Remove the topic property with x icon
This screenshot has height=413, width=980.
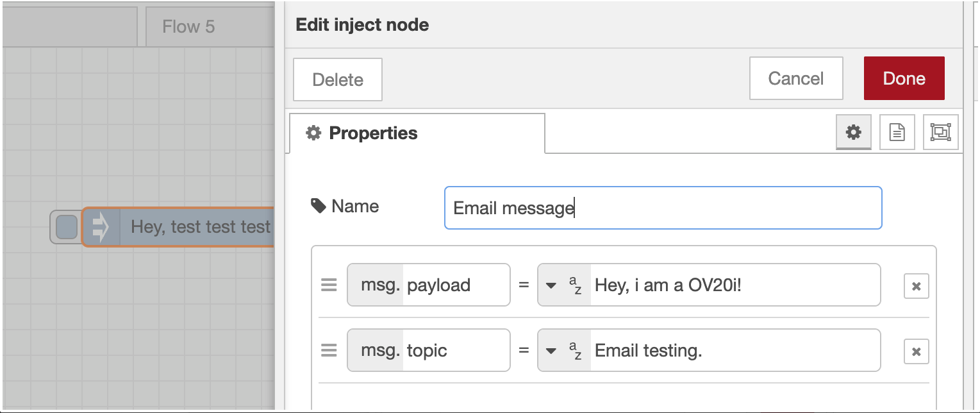coord(916,351)
